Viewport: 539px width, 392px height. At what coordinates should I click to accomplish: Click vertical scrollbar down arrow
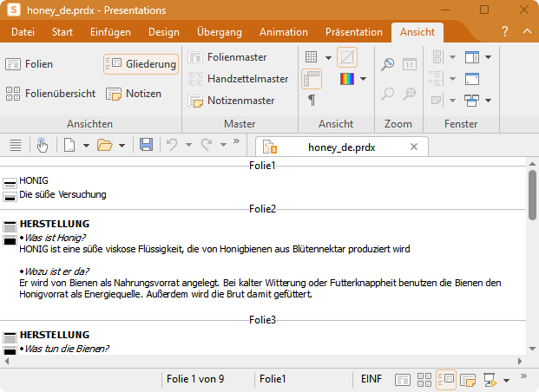[x=532, y=349]
